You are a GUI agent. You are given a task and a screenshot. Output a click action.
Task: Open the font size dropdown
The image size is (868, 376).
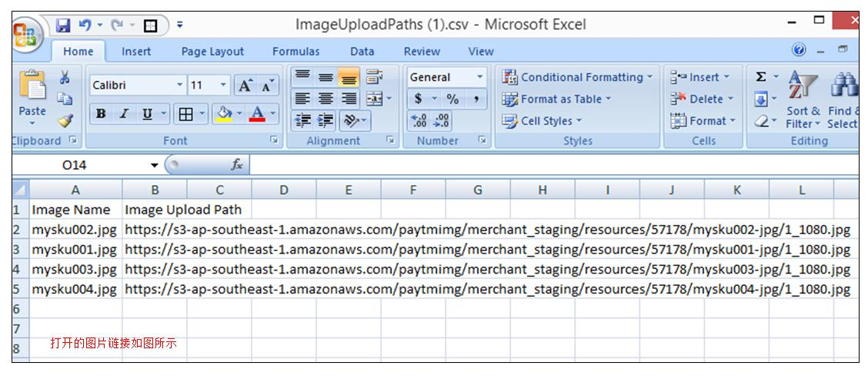(x=224, y=86)
